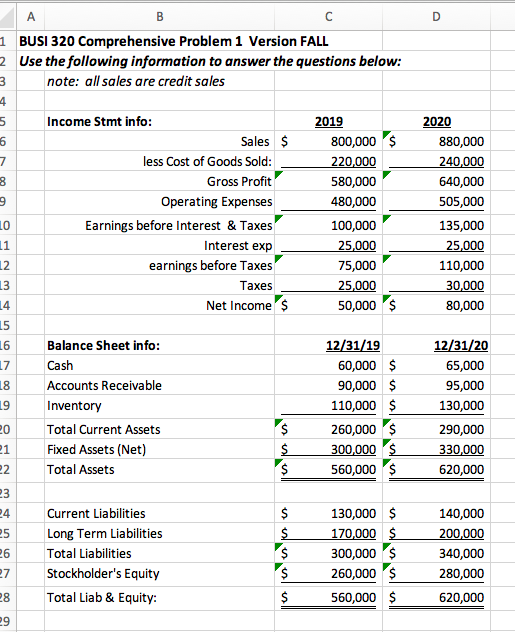Select the 12/31/20 Inventory cell 130,000
515x632 pixels.
(x=436, y=405)
